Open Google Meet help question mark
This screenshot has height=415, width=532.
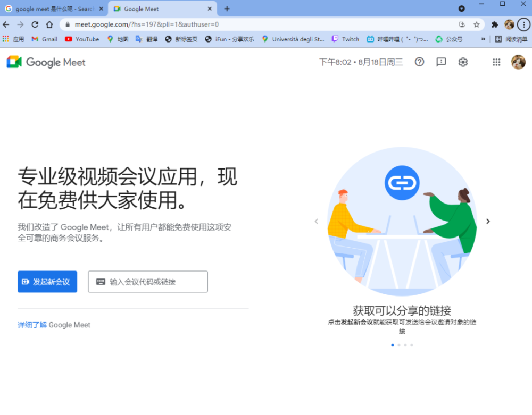pyautogui.click(x=419, y=62)
